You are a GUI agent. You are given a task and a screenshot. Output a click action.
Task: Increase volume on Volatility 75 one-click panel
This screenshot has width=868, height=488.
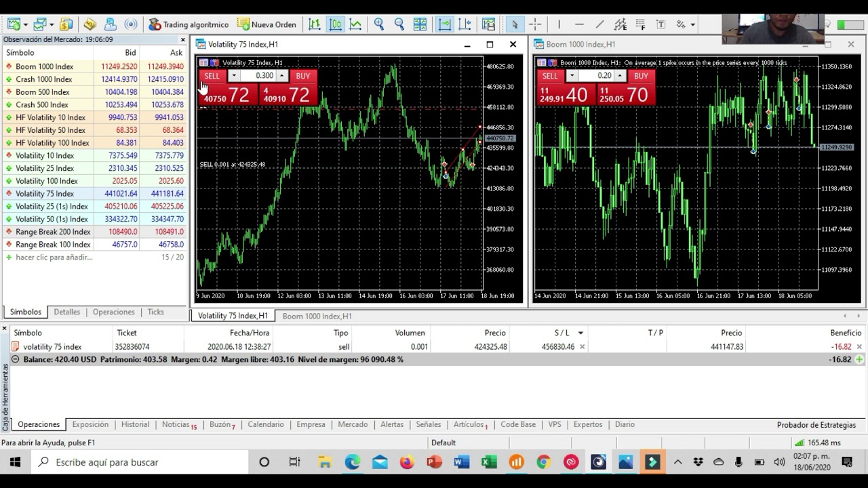282,76
